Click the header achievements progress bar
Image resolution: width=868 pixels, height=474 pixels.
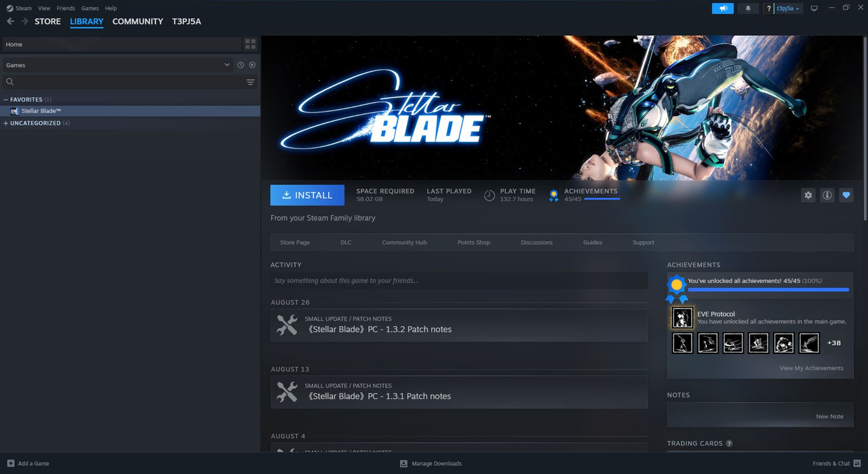click(x=601, y=199)
